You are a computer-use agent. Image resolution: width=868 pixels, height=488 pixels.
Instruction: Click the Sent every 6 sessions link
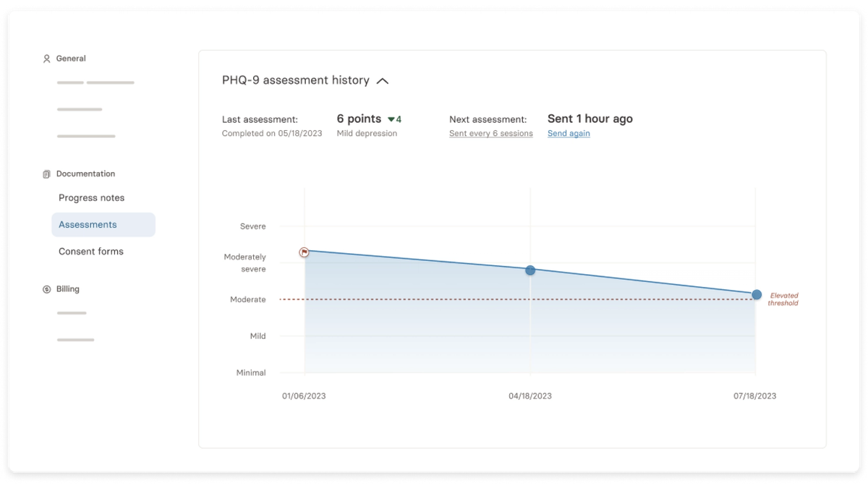click(x=491, y=133)
